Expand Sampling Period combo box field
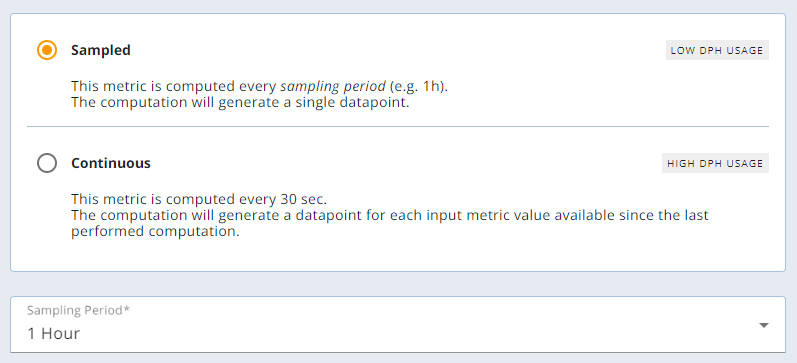This screenshot has width=797, height=363. click(x=398, y=324)
